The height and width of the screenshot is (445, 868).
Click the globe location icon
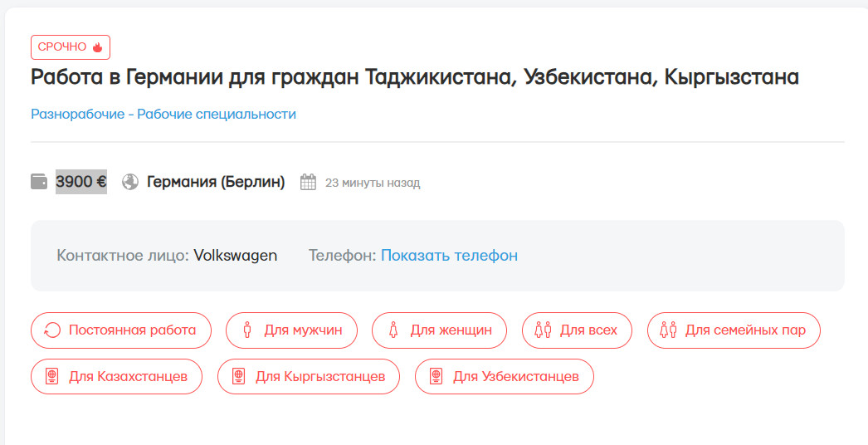pos(130,182)
